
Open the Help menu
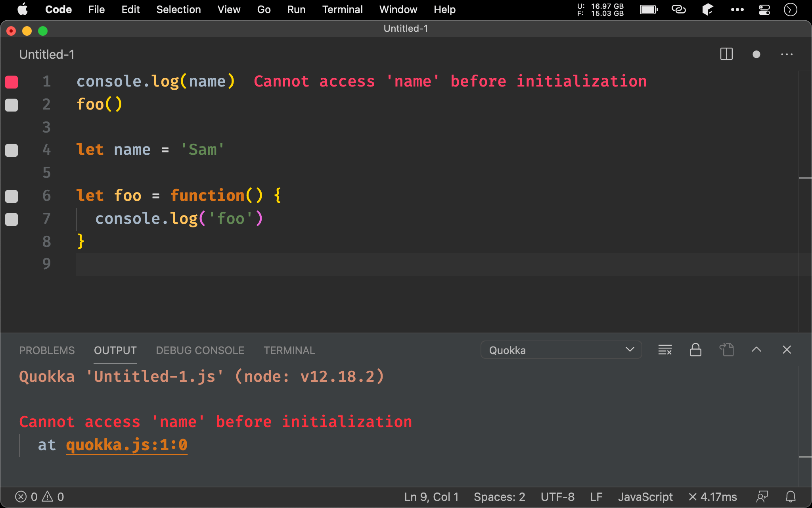tap(444, 10)
